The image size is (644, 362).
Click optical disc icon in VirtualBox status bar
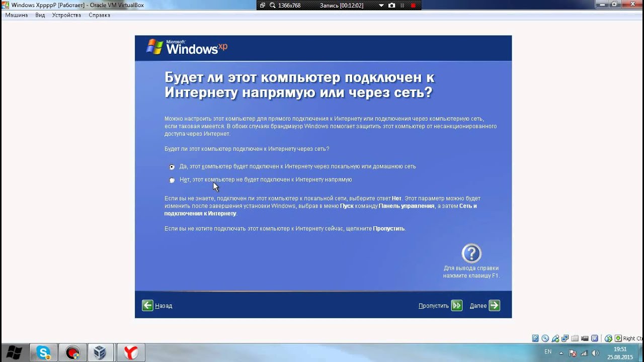pos(545,338)
